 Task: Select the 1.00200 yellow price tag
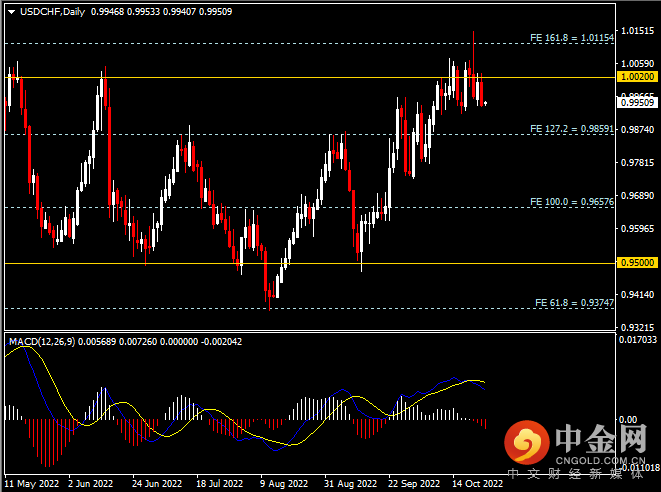(638, 77)
